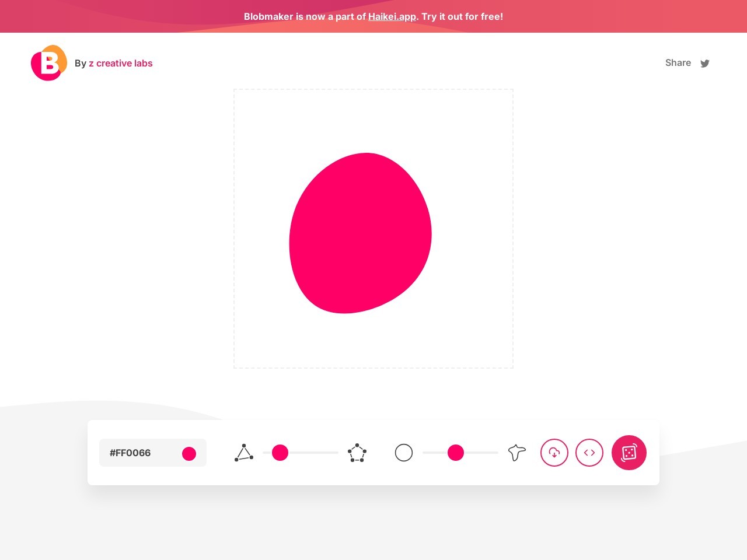Click the 'Try it out for free!' banner text
The height and width of the screenshot is (560, 747).
(462, 16)
